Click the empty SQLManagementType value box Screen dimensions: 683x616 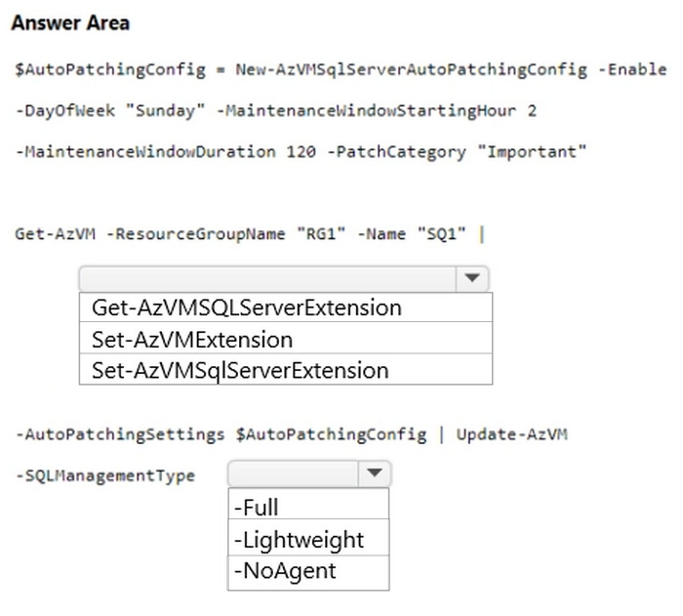(x=293, y=474)
